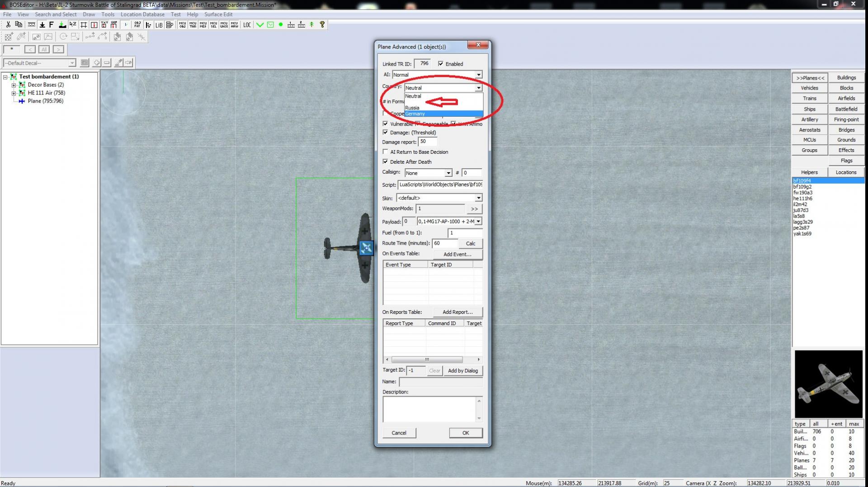Viewport: 868px width, 487px height.
Task: Click the Cancel button
Action: coord(399,433)
